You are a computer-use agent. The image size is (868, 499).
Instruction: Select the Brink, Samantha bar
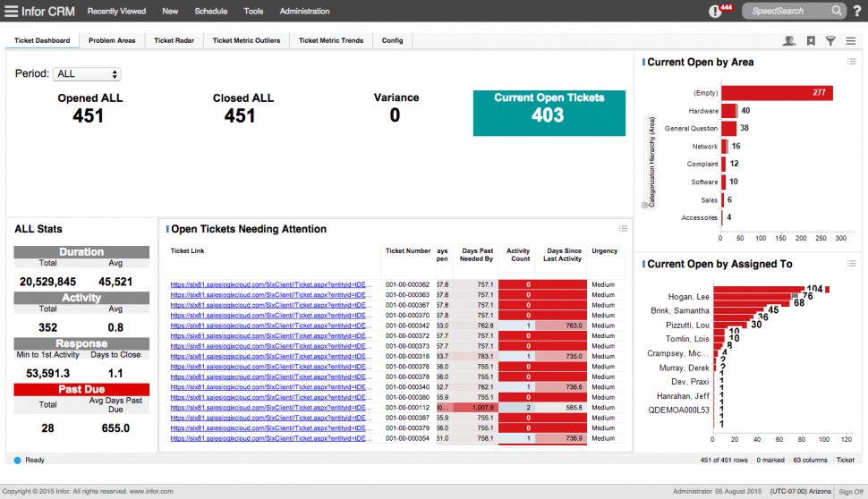pos(738,310)
